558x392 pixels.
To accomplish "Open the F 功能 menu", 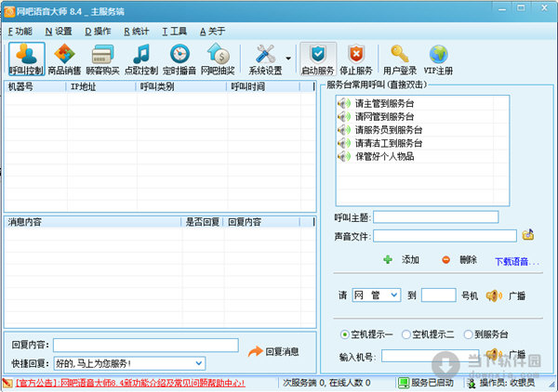I will 20,32.
